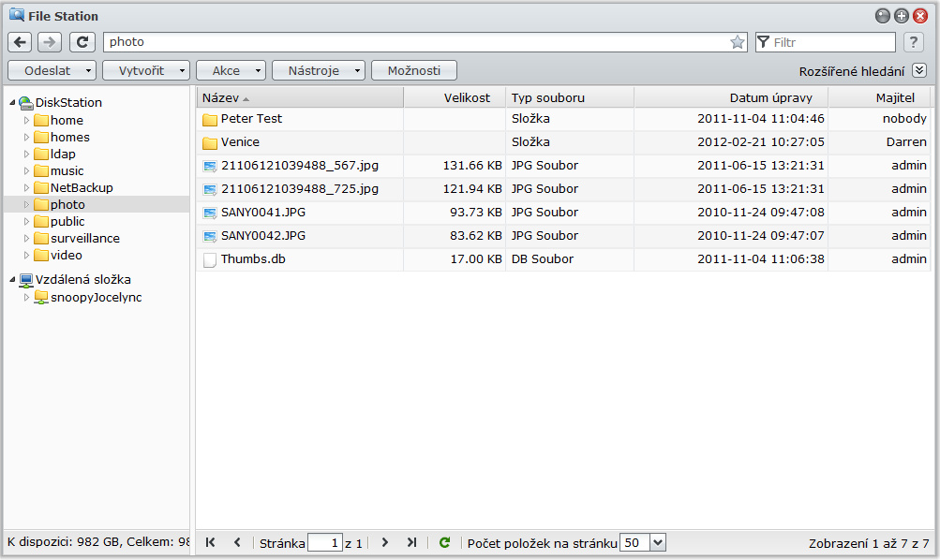
Task: Collapse the Vzdálená složka tree node
Action: [12, 279]
